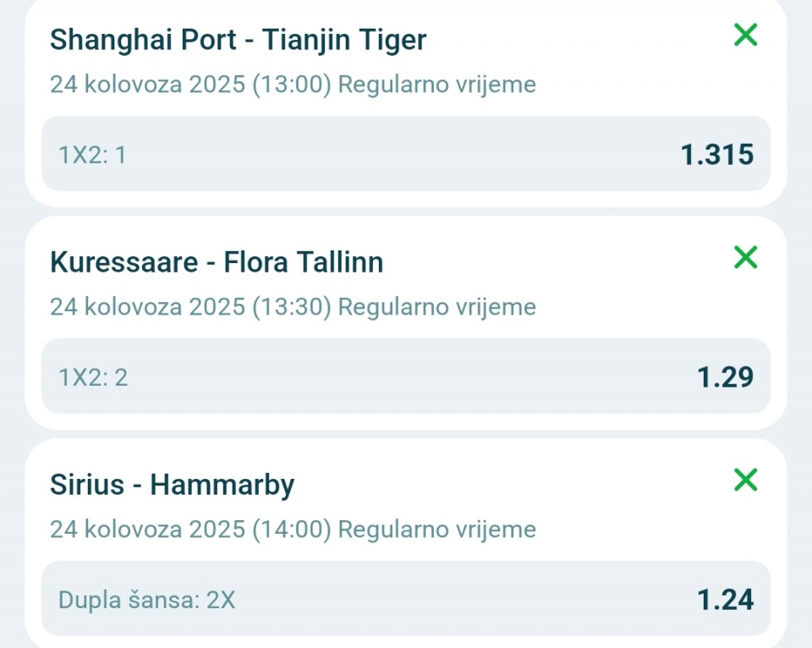Tap the 1.29 odds value
Image resolution: width=812 pixels, height=648 pixels.
tap(725, 376)
